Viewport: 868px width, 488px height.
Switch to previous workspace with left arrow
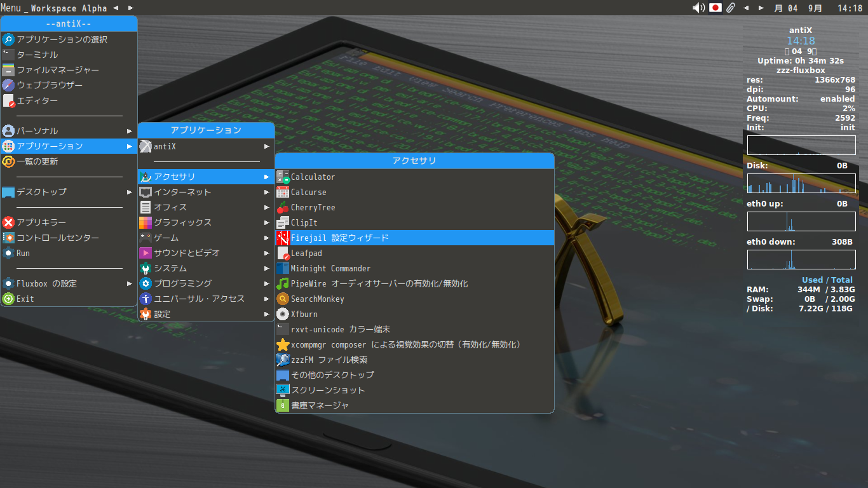[x=115, y=8]
